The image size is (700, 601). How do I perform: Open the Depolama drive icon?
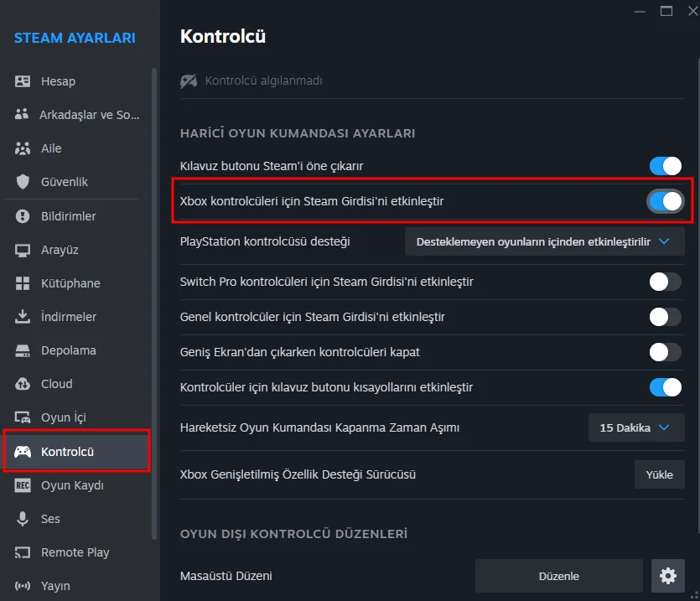coord(23,350)
